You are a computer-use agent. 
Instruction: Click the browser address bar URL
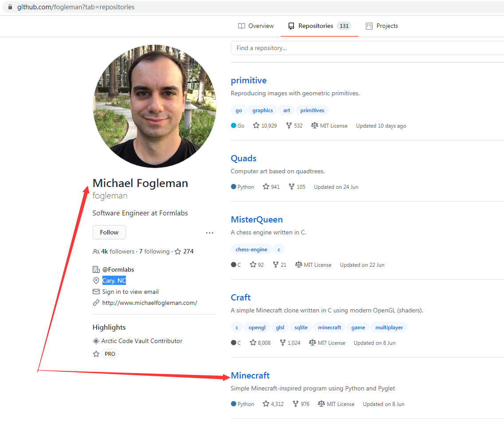click(x=76, y=7)
